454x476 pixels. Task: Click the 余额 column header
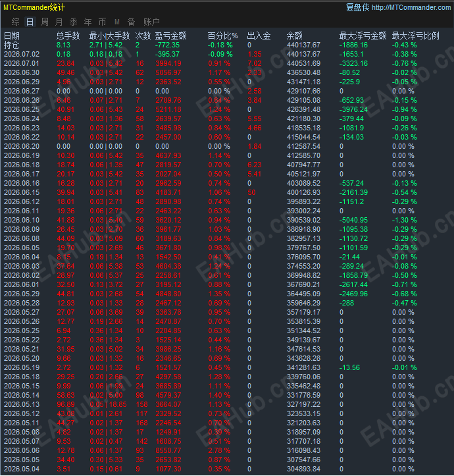click(294, 36)
